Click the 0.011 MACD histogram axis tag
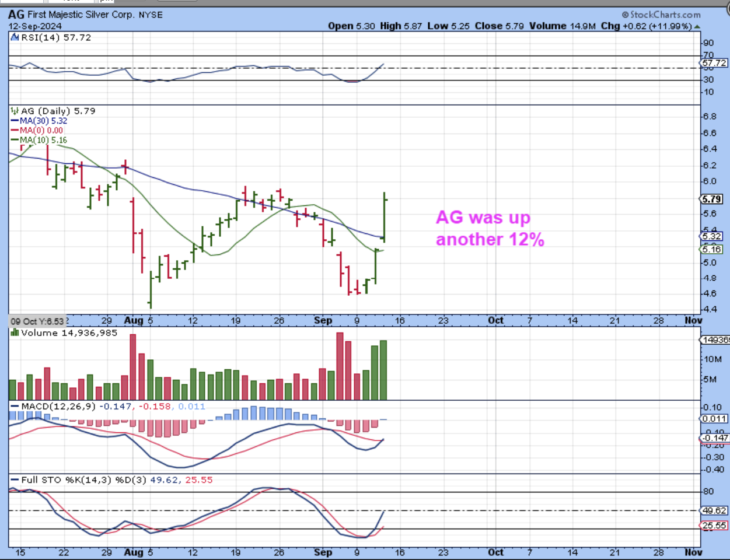 tap(714, 419)
